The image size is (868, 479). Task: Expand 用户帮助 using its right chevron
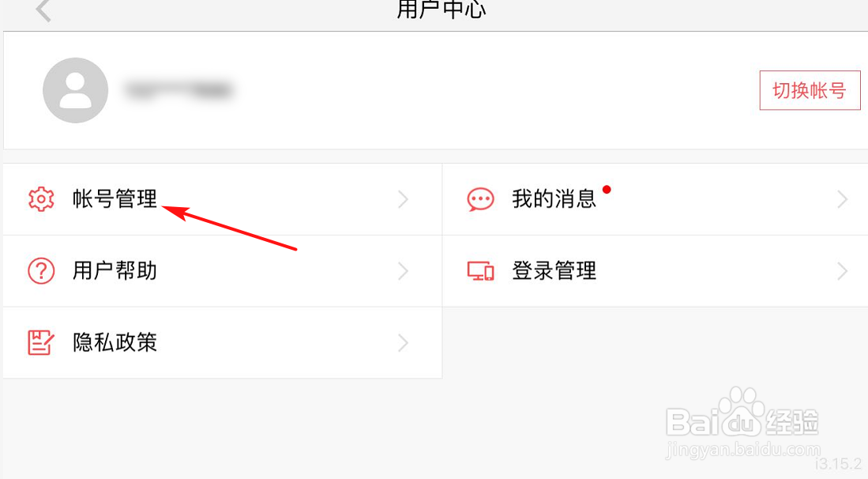click(403, 271)
